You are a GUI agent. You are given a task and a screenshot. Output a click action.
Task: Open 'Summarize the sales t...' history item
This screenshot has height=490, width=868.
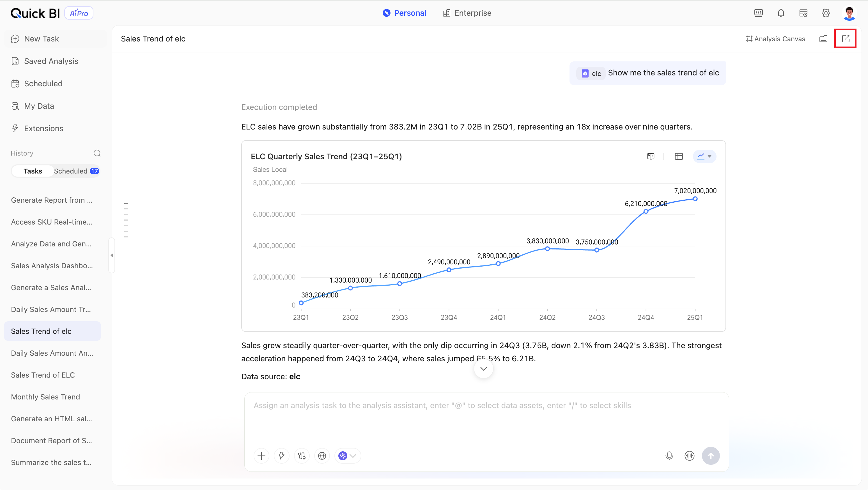tap(52, 463)
